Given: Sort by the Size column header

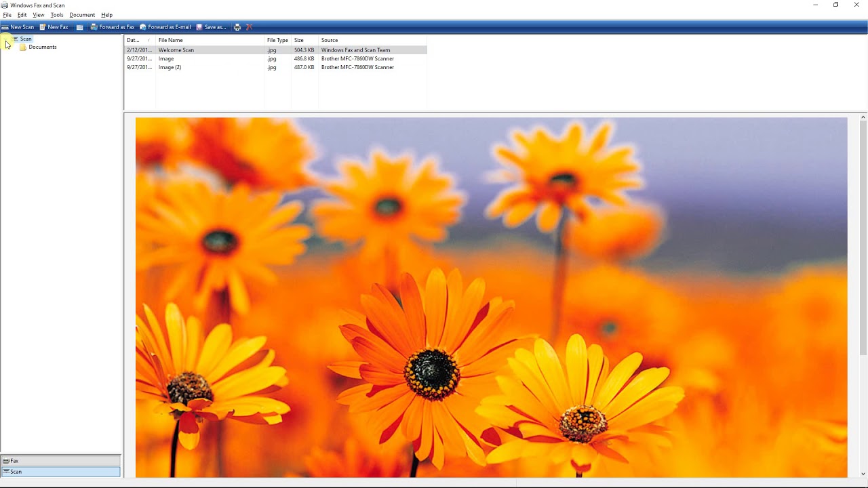Looking at the screenshot, I should 305,40.
